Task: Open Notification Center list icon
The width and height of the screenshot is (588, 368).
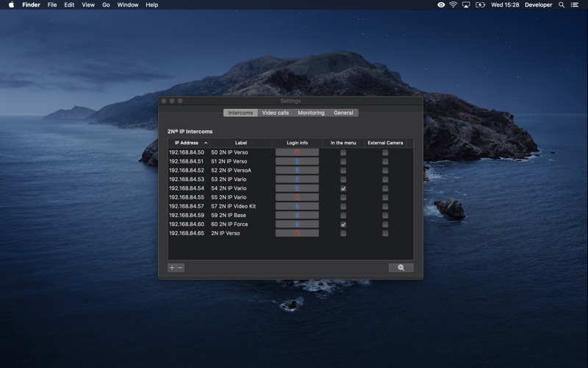Action: click(575, 5)
